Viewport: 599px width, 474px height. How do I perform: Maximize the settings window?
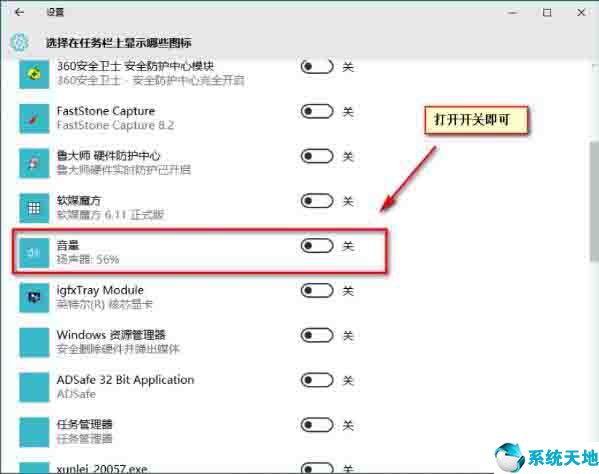(x=547, y=13)
